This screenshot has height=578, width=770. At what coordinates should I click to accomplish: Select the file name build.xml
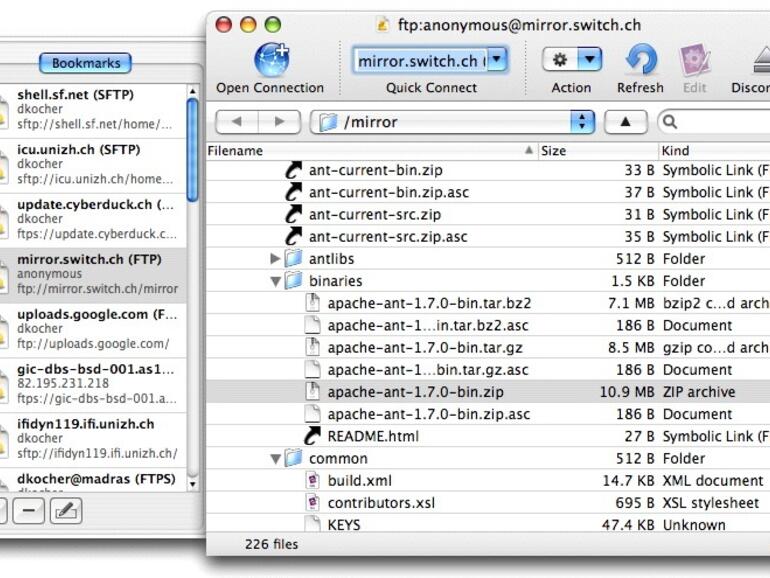coord(359,481)
